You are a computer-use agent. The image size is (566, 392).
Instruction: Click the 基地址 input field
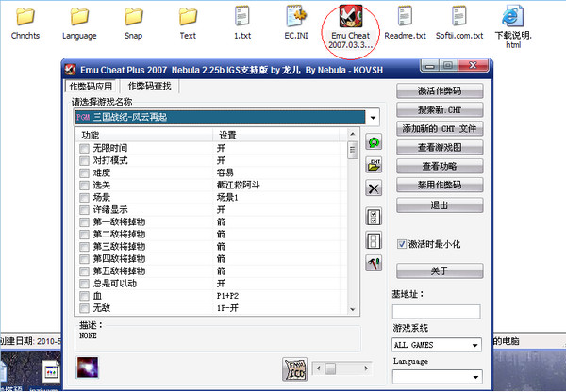point(437,311)
